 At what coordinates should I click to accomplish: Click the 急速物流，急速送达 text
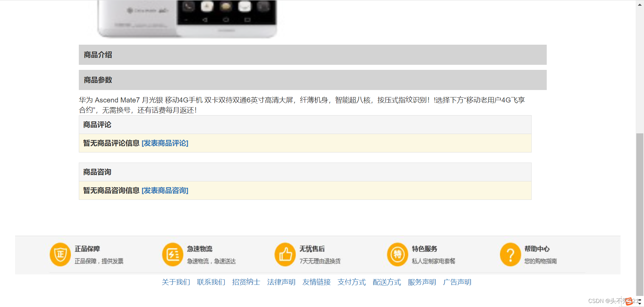point(211,261)
